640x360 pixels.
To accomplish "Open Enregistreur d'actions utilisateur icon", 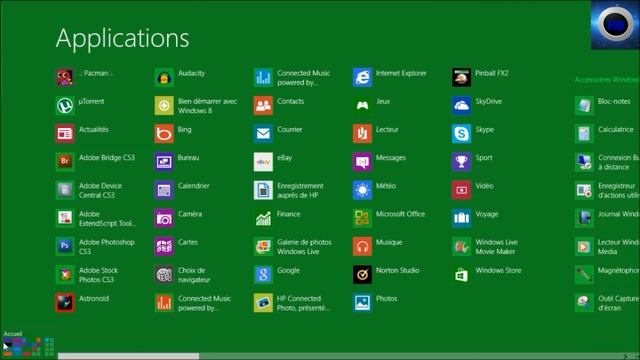I will tap(584, 190).
